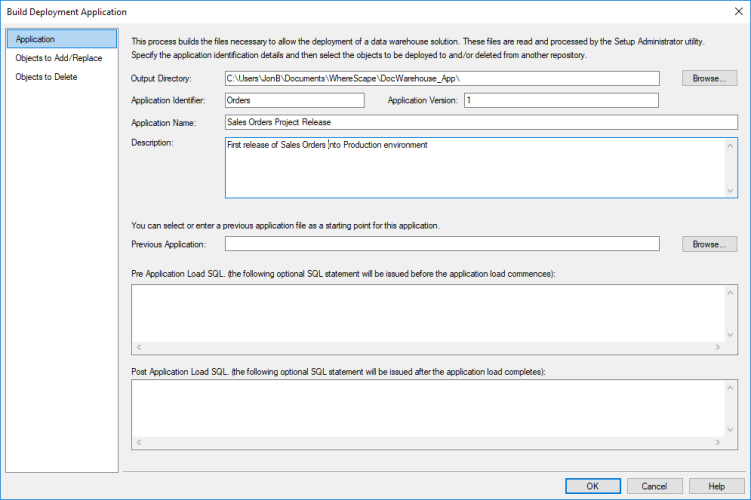
Task: Click the Application Version label
Action: [x=423, y=100]
